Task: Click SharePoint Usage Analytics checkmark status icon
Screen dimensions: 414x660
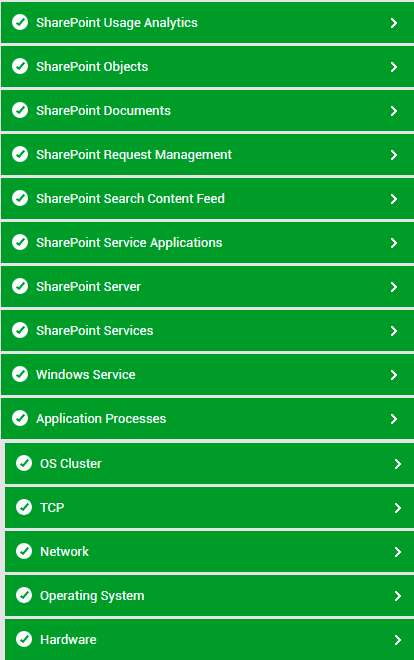Action: coord(20,22)
